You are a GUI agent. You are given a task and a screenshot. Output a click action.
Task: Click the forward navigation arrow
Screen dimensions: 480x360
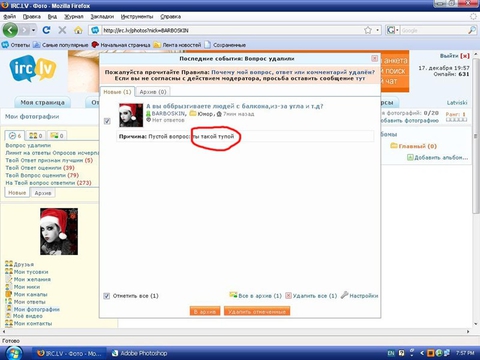click(24, 30)
